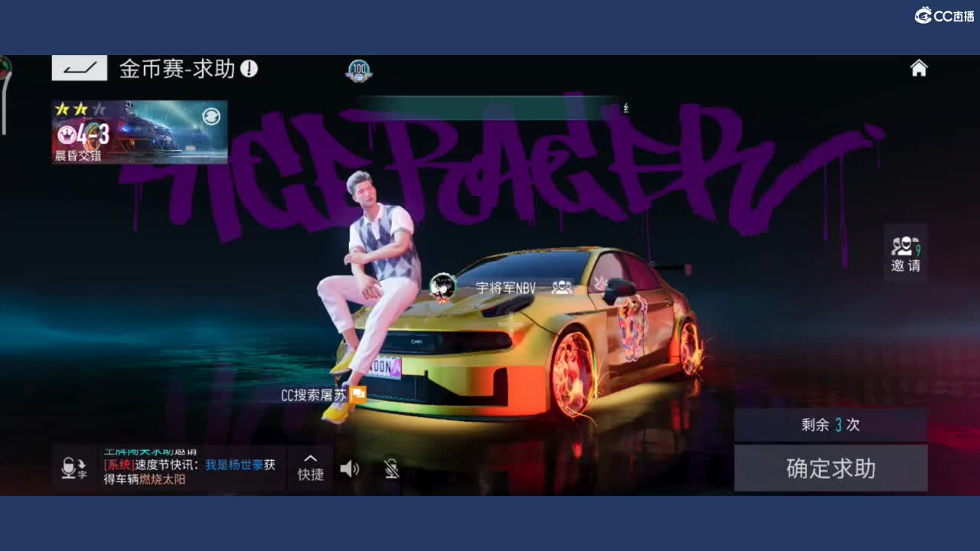Toggle the speaker sound icon
980x551 pixels.
350,468
